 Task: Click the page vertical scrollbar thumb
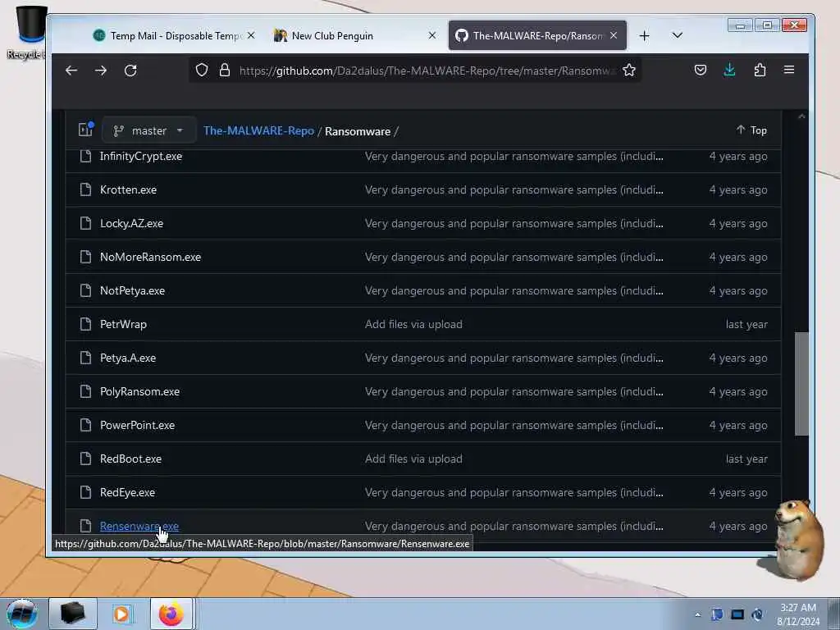[801, 384]
